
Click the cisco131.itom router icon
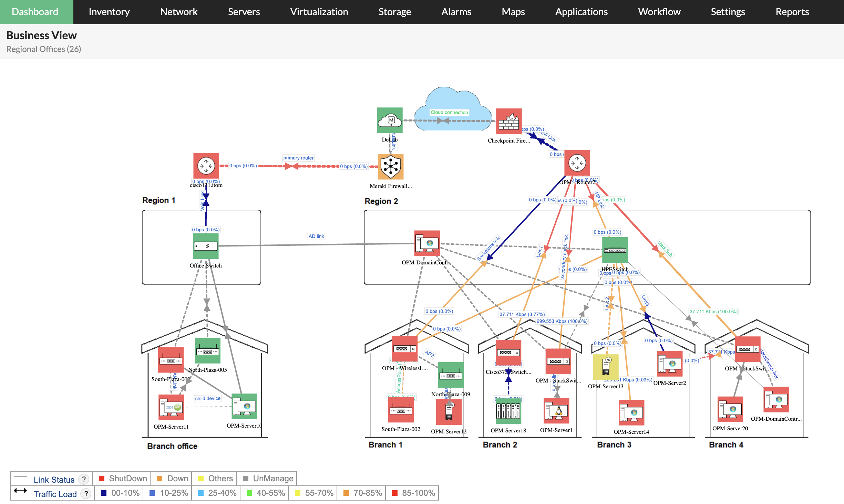click(x=206, y=166)
